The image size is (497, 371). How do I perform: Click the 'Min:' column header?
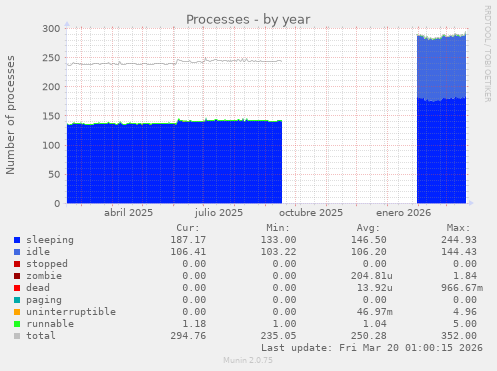(x=278, y=228)
